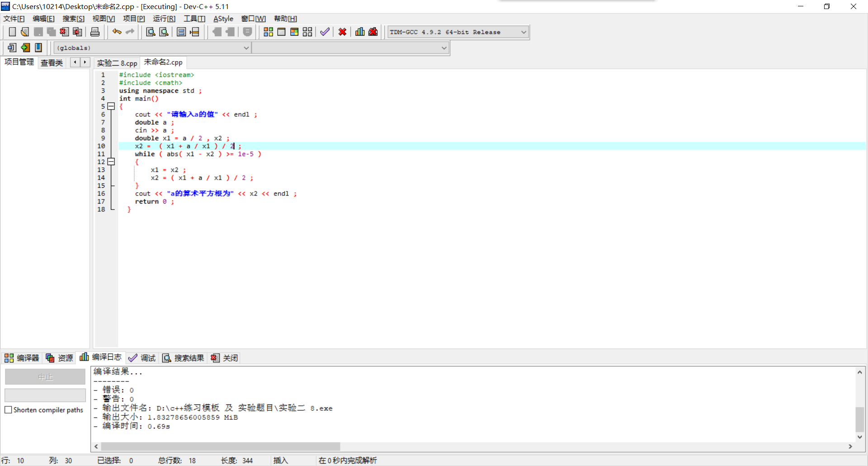Click the compile log scroll-right arrow
The height and width of the screenshot is (466, 868).
tap(850, 447)
